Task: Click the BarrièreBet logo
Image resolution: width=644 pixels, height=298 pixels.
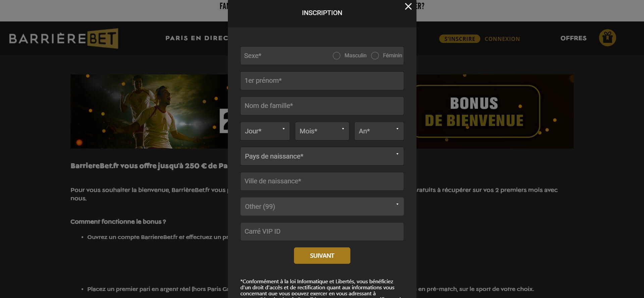Action: point(64,39)
